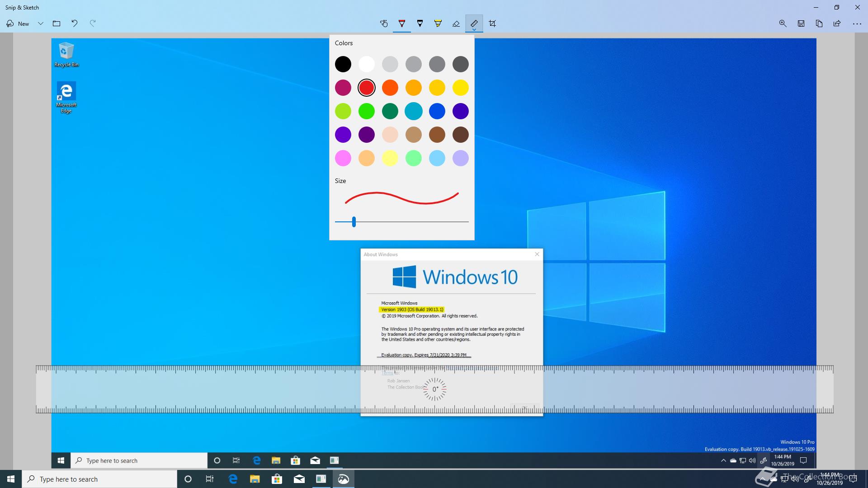868x488 pixels.
Task: Pick the dark brown color swatch
Action: [x=461, y=135]
